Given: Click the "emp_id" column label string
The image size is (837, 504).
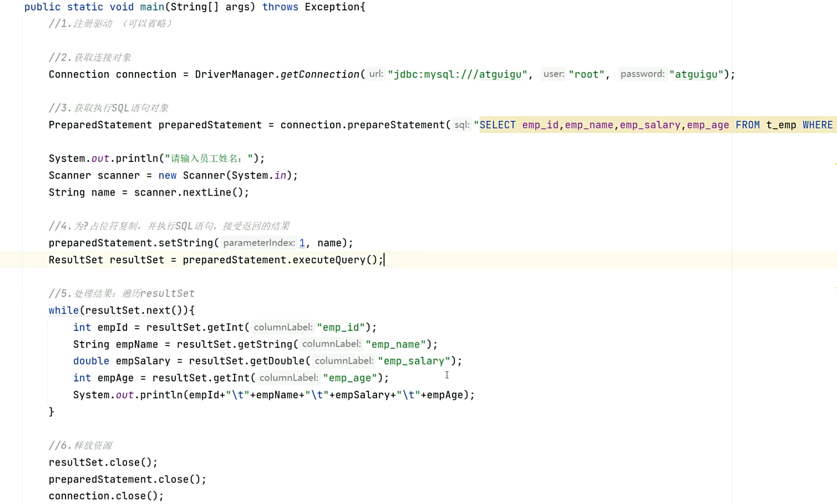Looking at the screenshot, I should 341,327.
